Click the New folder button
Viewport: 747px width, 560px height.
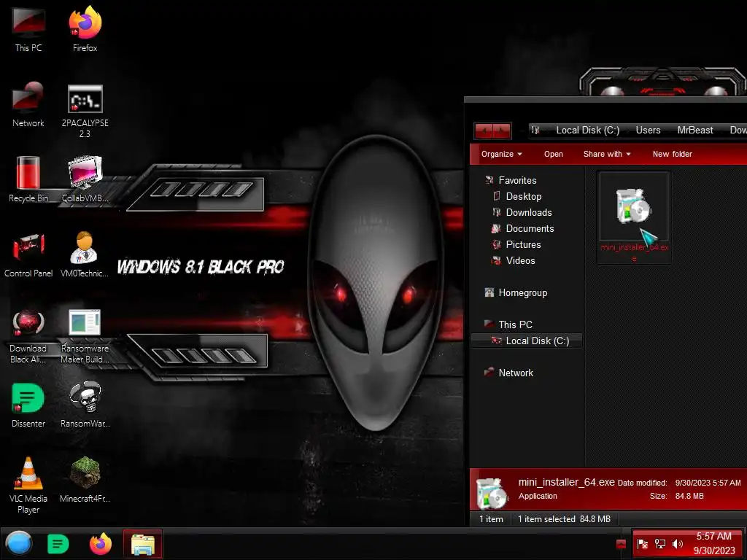672,154
